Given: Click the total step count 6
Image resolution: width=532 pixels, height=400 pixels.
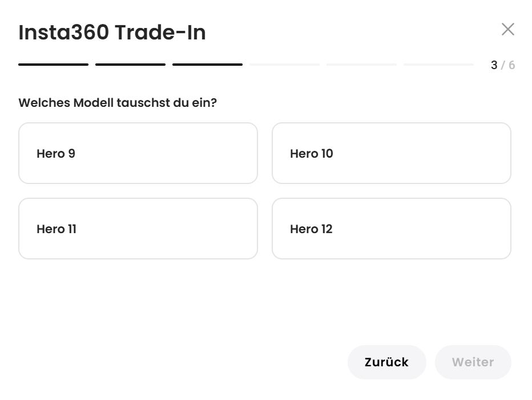Looking at the screenshot, I should [x=511, y=65].
